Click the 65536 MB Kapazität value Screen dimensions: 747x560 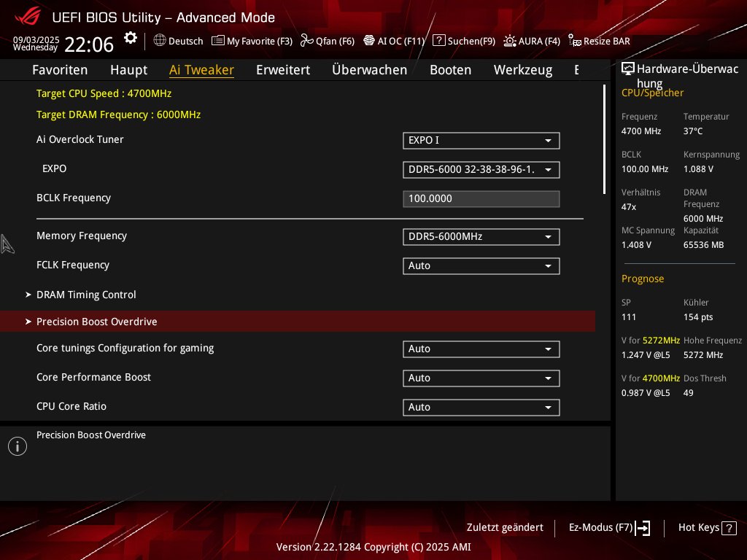coord(703,245)
